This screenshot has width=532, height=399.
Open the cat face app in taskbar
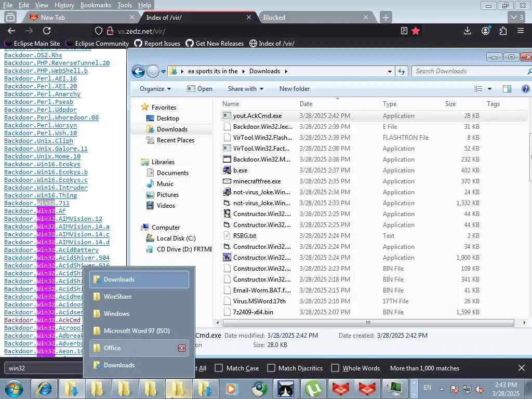click(x=286, y=389)
